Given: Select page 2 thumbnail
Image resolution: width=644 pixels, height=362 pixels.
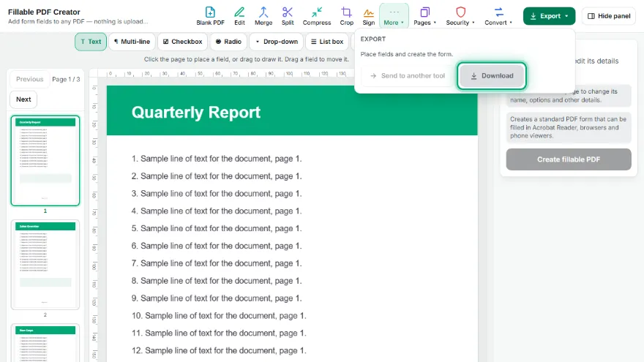Looking at the screenshot, I should pyautogui.click(x=45, y=264).
